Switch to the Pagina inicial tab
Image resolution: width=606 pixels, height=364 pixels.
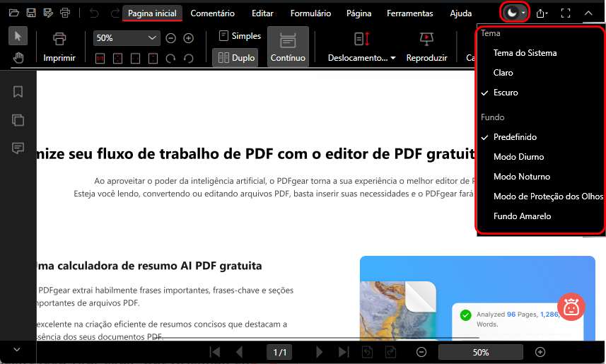click(x=152, y=13)
